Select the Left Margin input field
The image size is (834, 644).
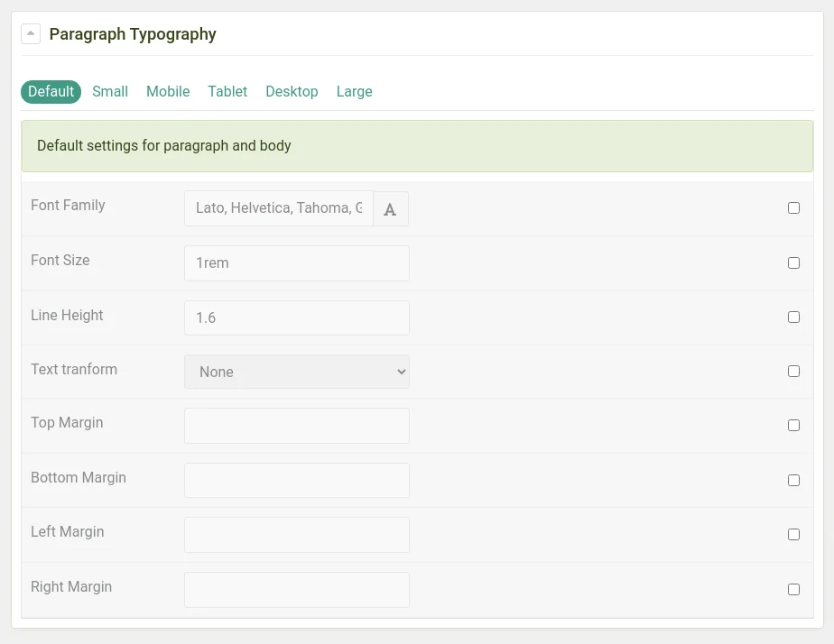pyautogui.click(x=297, y=535)
